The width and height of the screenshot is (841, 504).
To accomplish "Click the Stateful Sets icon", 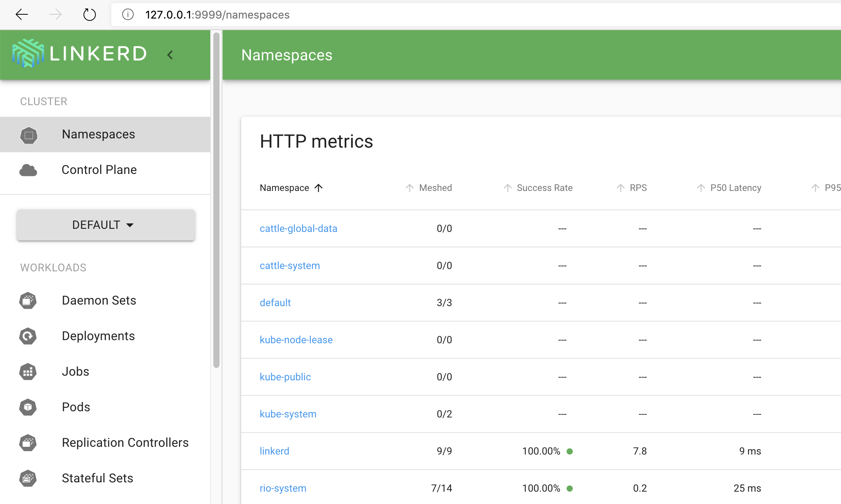I will pos(28,478).
